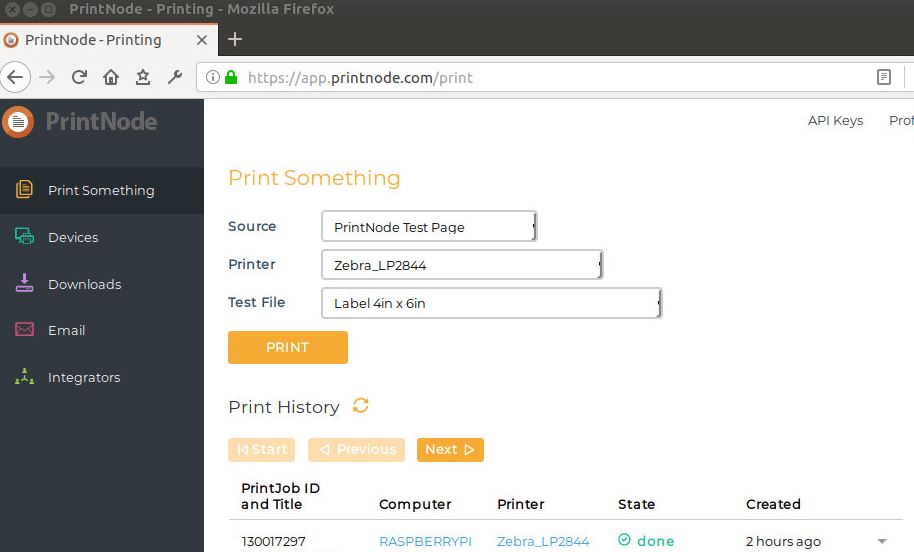This screenshot has width=914, height=552.
Task: Open the Test File dropdown
Action: pyautogui.click(x=492, y=303)
